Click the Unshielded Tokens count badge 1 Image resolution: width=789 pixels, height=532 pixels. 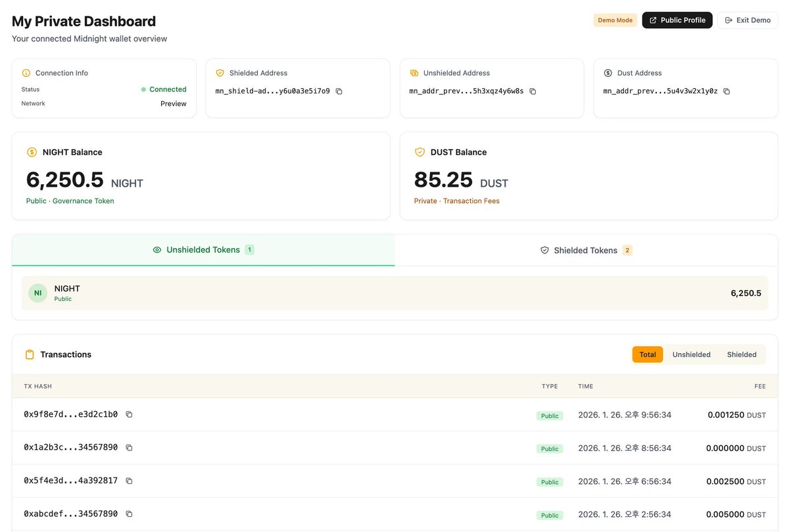coord(249,250)
